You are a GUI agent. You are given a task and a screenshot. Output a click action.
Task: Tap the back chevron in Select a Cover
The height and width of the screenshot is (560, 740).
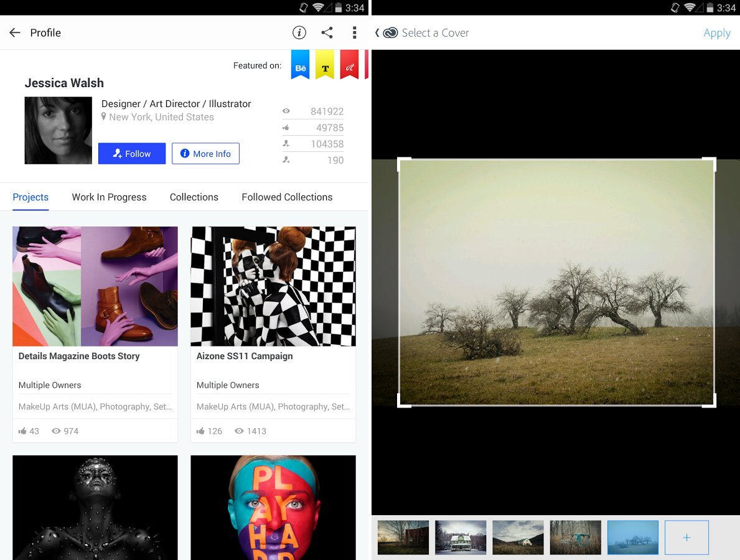pyautogui.click(x=377, y=32)
